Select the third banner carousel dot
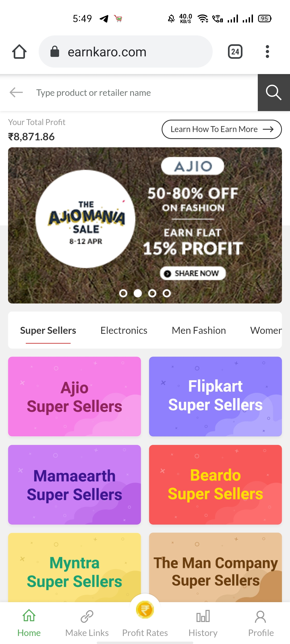This screenshot has width=290, height=644. click(152, 293)
